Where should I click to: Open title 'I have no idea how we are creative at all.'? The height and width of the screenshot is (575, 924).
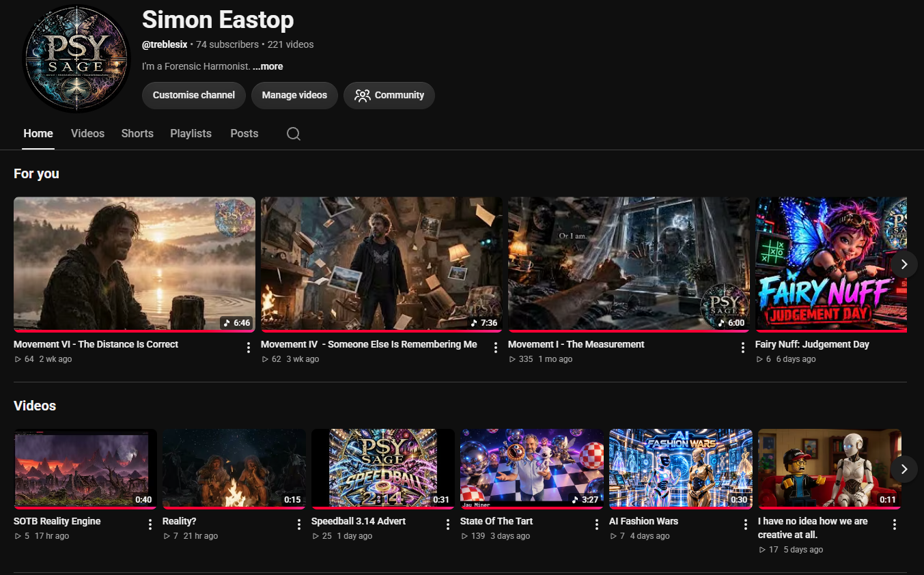813,528
